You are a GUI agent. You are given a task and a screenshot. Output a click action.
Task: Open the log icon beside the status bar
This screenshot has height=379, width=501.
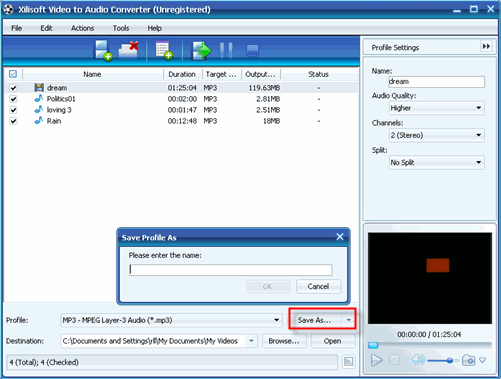pos(348,362)
